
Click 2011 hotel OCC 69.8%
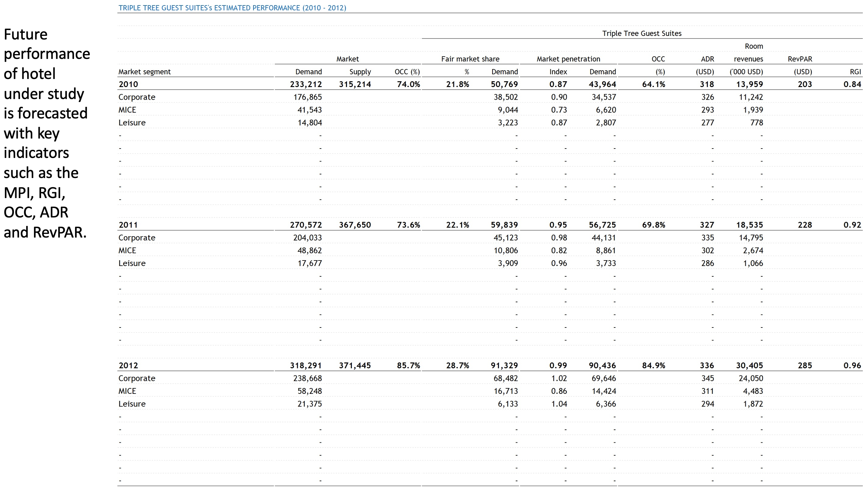pos(653,225)
